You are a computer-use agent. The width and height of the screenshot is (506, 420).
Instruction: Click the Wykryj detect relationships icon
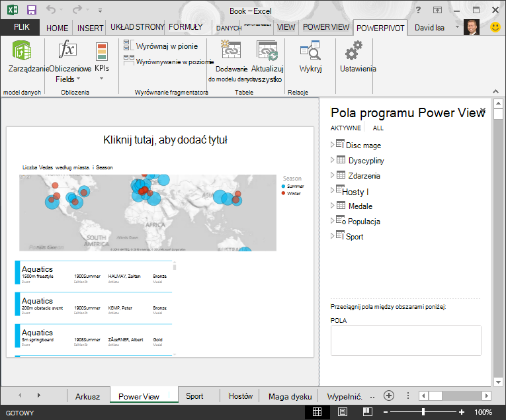coord(310,50)
